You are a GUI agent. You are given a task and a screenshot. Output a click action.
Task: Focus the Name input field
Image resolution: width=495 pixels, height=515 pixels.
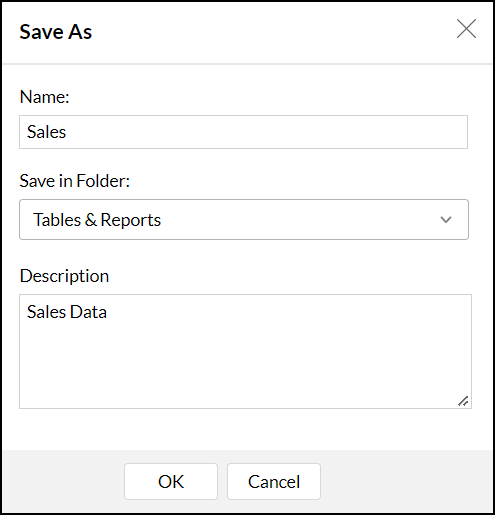click(244, 132)
